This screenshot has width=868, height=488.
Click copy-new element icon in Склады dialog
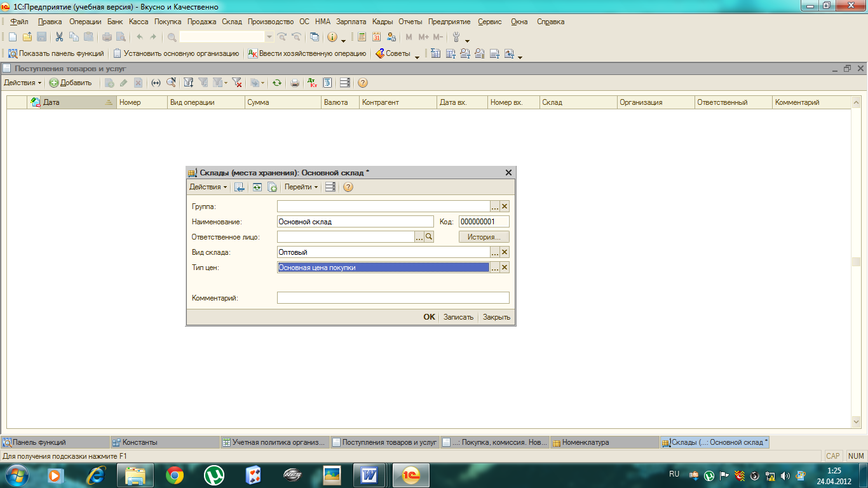coord(272,187)
